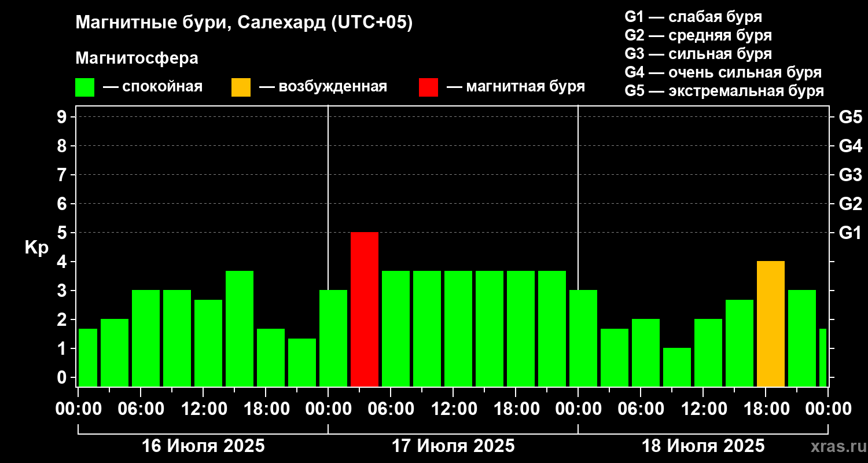Click the green 'спокойная' legend swatch

85,87
